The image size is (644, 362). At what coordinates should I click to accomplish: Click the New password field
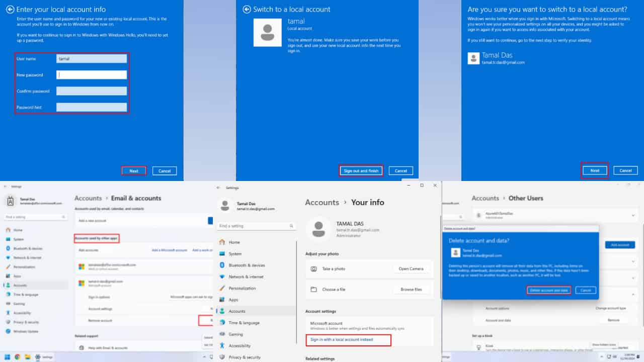coord(92,75)
